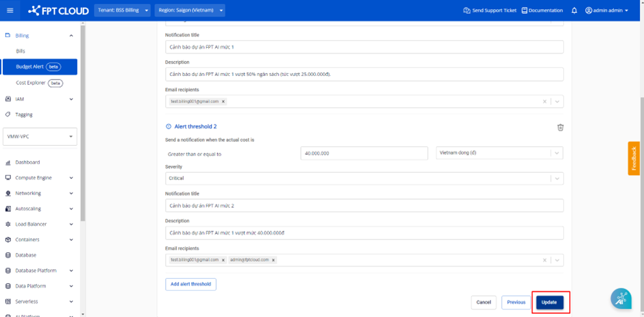Viewport: 644px width, 317px height.
Task: Expand the Severity Critical dropdown
Action: [x=557, y=179]
